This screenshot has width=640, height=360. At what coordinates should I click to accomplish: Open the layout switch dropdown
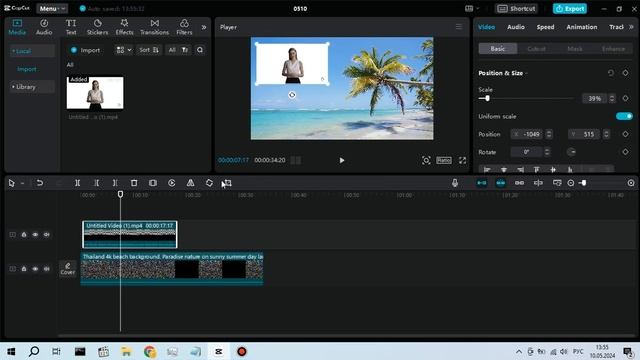pos(472,9)
